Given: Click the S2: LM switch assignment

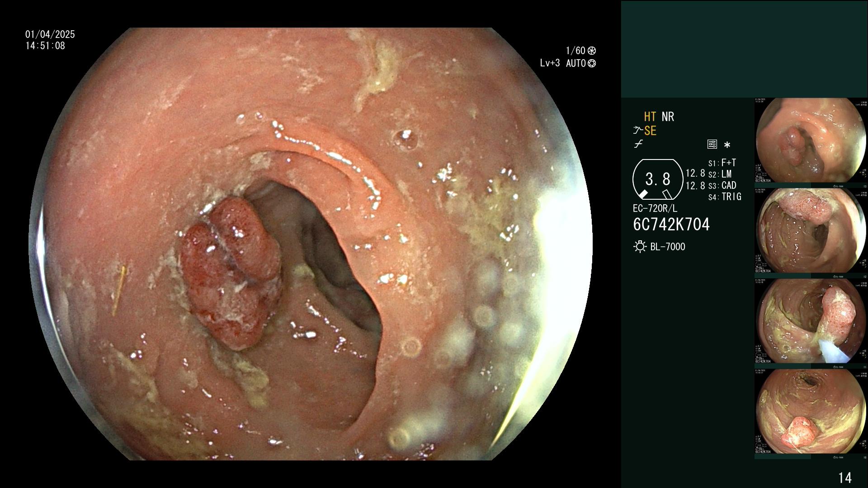Looking at the screenshot, I should point(720,174).
